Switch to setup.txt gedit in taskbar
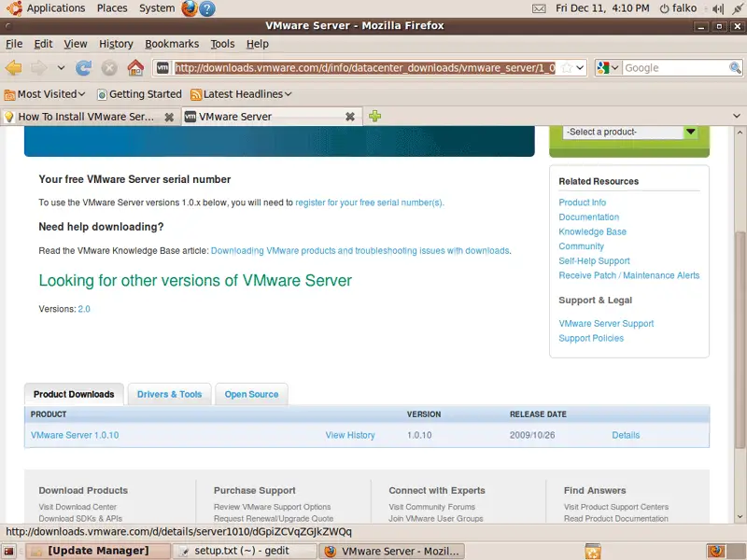The width and height of the screenshot is (747, 560). point(244,551)
